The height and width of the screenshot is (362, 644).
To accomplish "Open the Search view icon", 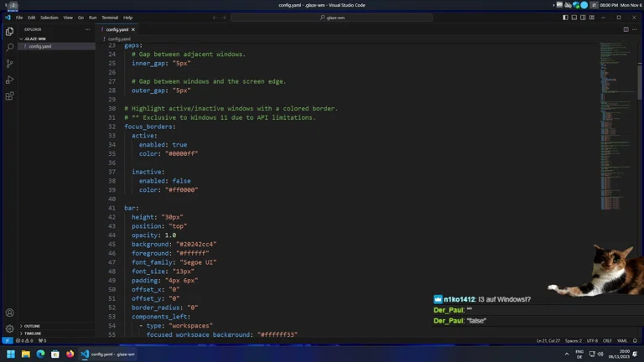I will [x=10, y=47].
